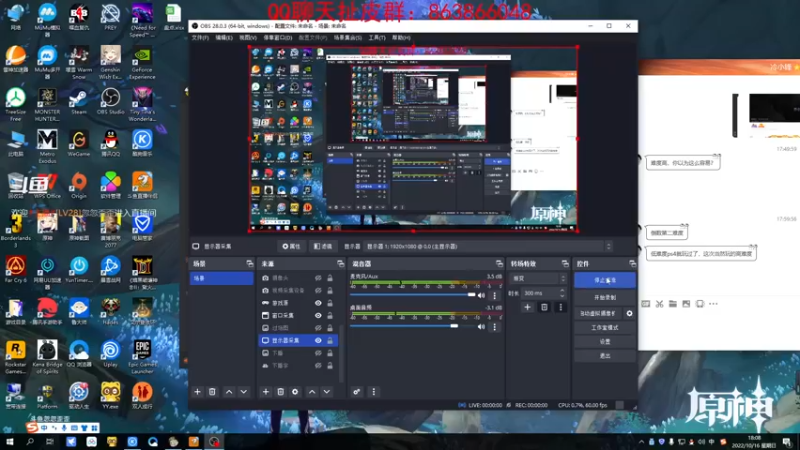Click transition duration 300 ms stepper arrows

[562, 293]
